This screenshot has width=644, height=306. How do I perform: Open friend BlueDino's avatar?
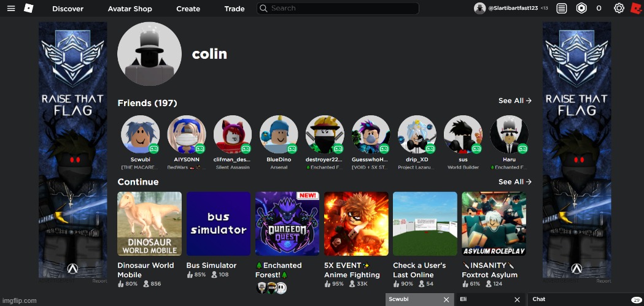[x=279, y=134]
